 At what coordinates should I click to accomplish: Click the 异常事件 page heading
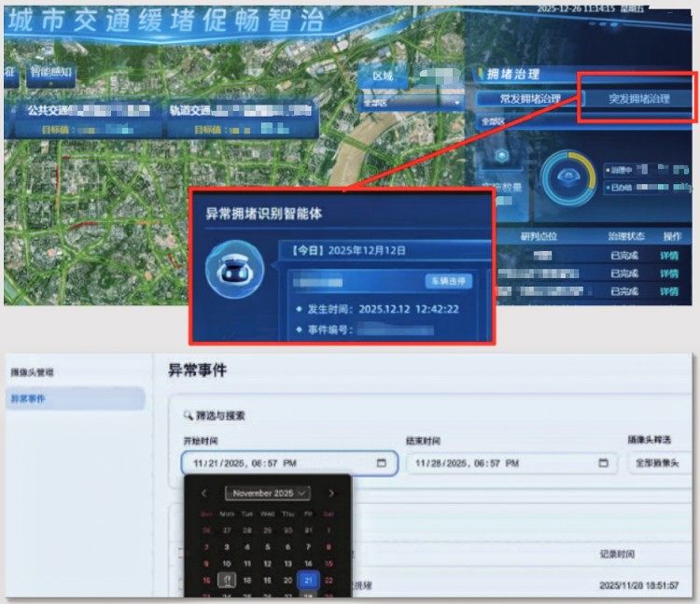pos(197,370)
